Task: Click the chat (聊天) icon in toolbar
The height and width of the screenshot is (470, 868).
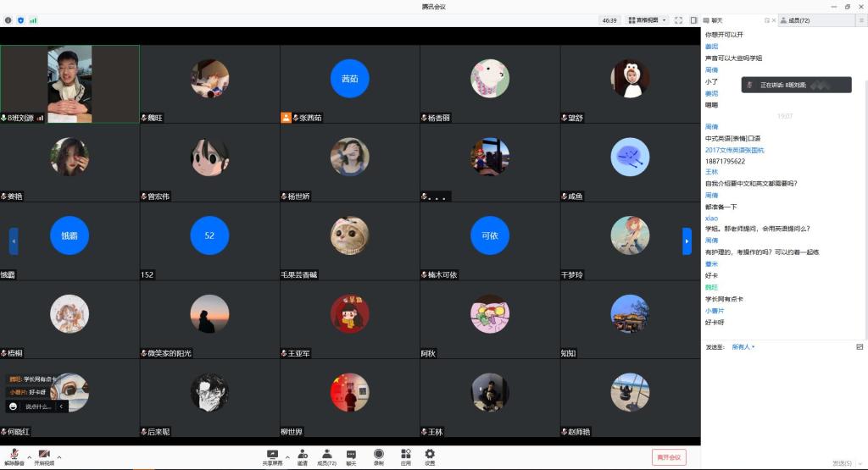Action: (351, 456)
